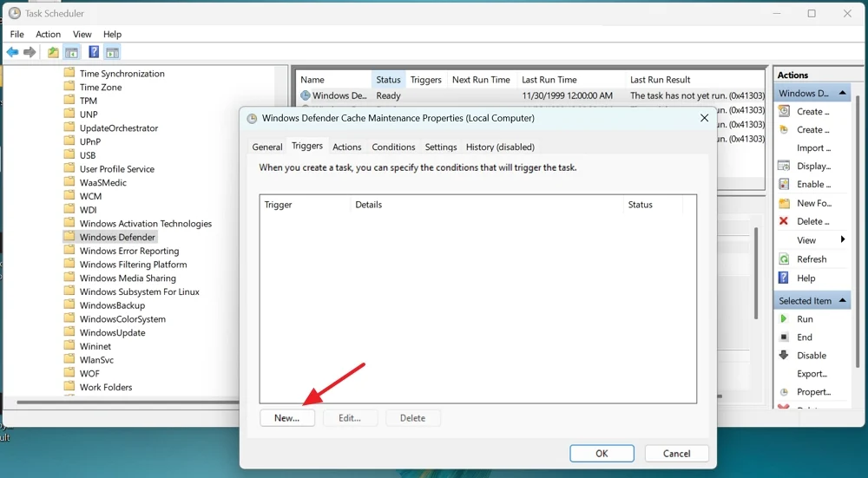Click the second Create action (Create Task)

(812, 130)
